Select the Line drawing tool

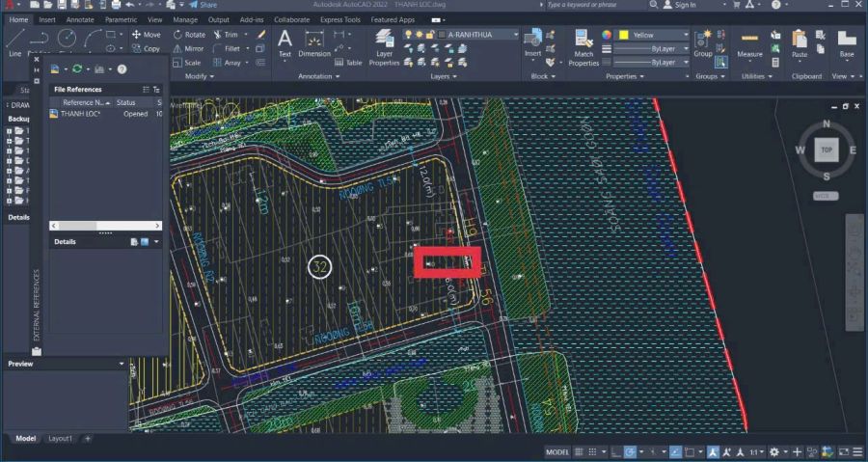[x=14, y=41]
